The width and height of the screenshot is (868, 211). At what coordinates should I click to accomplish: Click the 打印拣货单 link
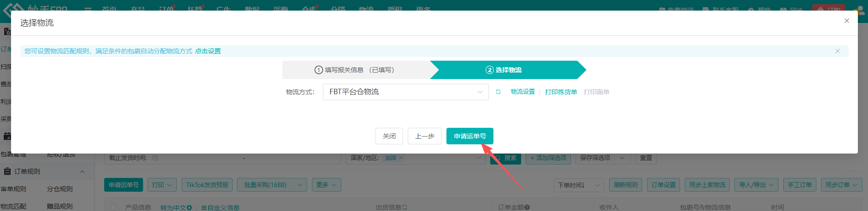pyautogui.click(x=561, y=92)
